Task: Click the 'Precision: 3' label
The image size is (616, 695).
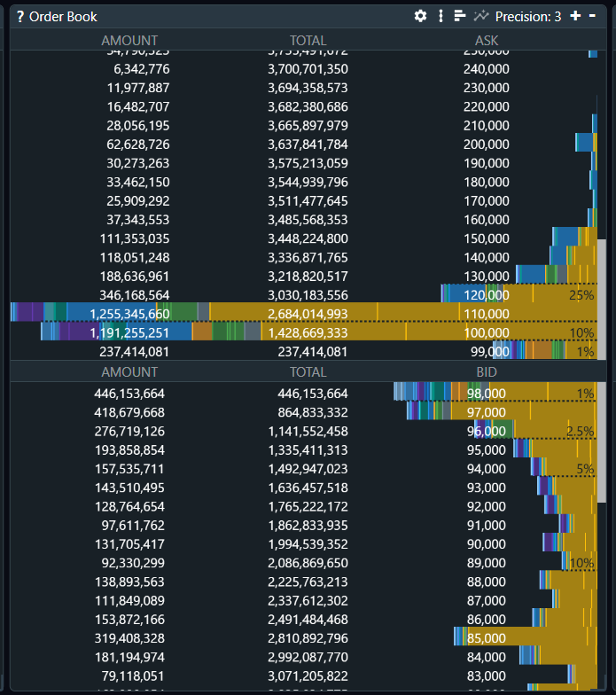Action: [528, 17]
